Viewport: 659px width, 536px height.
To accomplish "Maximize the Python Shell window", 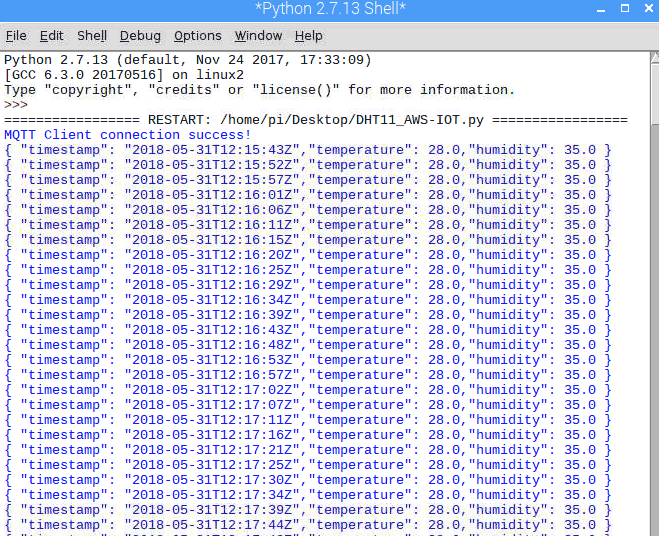I will click(625, 8).
